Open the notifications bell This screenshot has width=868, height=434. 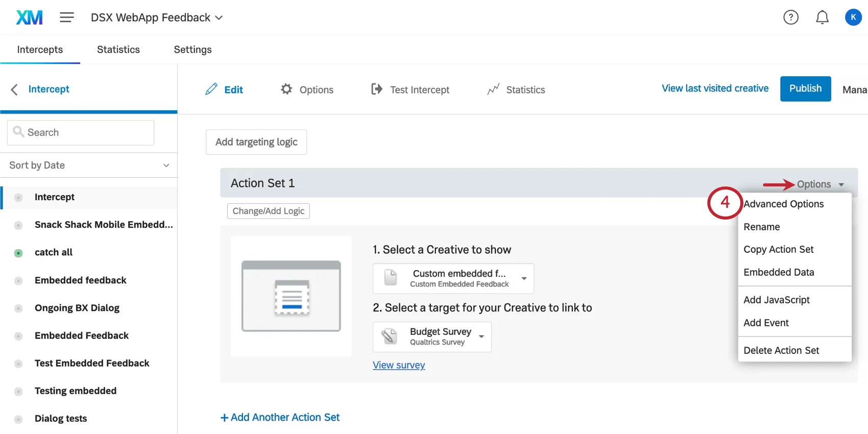(822, 17)
